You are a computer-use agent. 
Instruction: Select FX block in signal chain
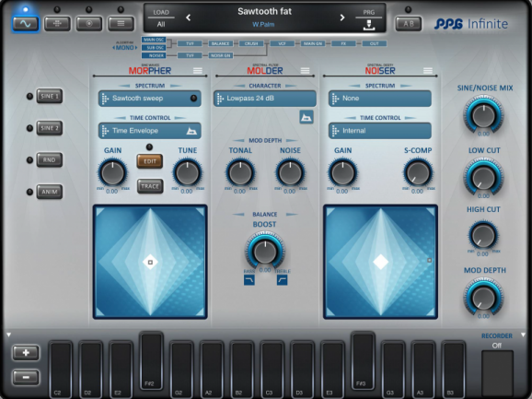pos(343,43)
